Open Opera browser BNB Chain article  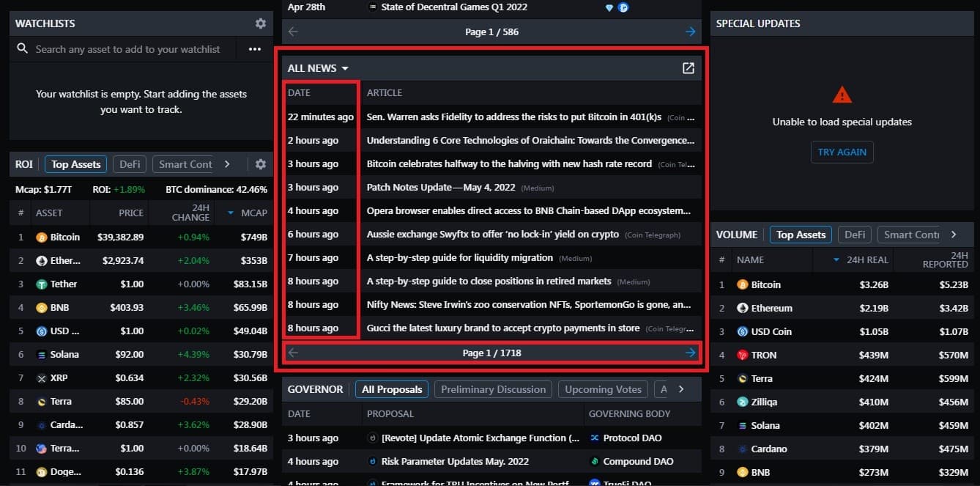tap(529, 210)
